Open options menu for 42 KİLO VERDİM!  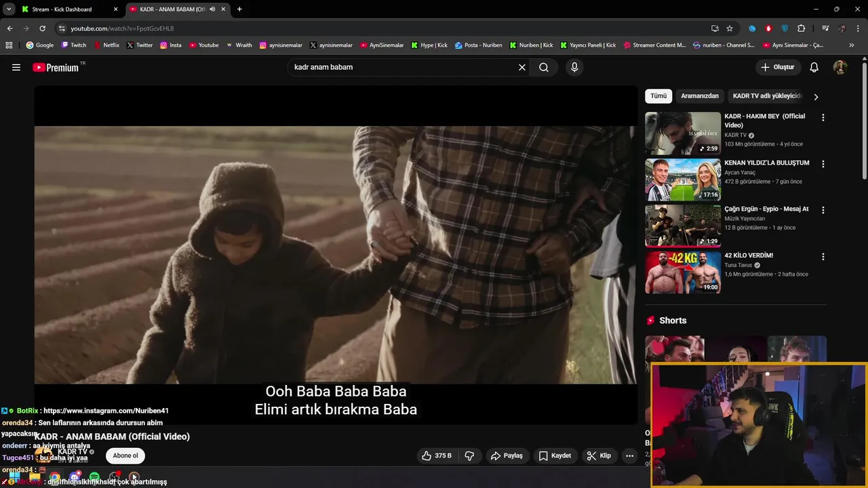point(823,257)
